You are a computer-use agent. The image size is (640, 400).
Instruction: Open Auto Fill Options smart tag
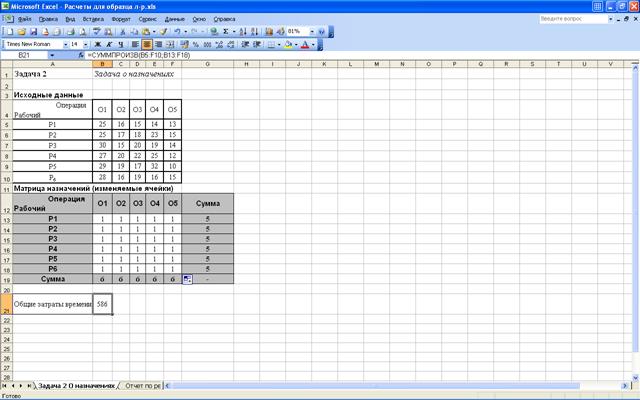(187, 279)
